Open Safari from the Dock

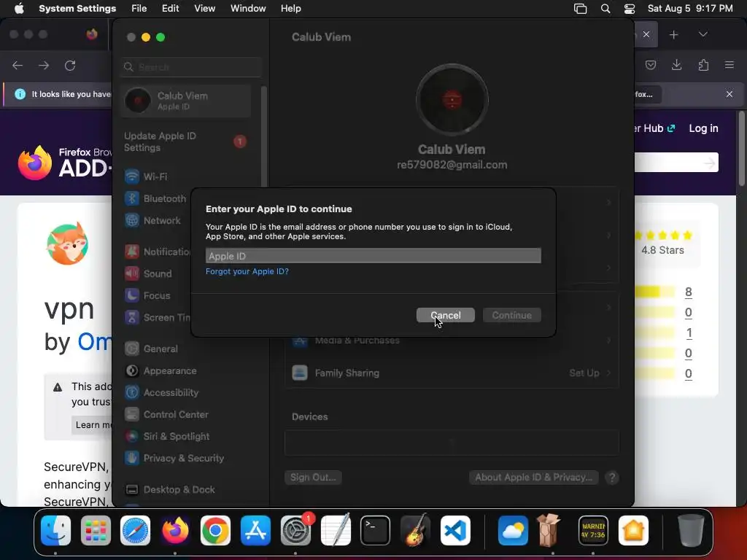(x=135, y=531)
